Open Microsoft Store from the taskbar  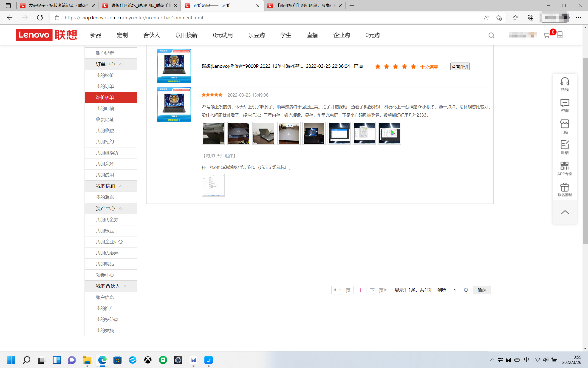[117, 360]
